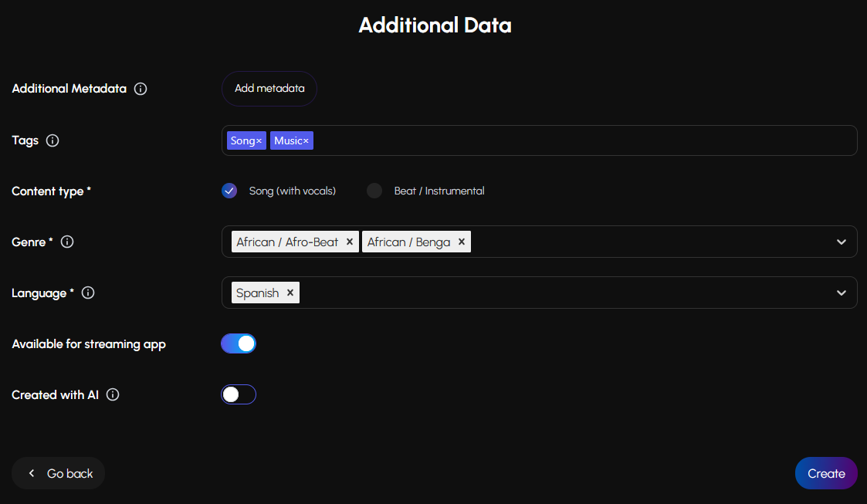The height and width of the screenshot is (504, 867).
Task: Click the Genre info icon
Action: coord(67,242)
